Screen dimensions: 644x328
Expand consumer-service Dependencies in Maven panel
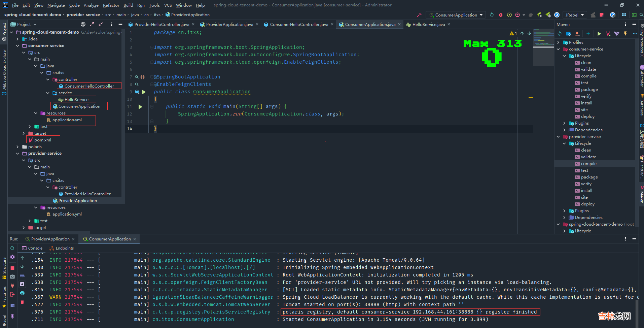click(564, 130)
